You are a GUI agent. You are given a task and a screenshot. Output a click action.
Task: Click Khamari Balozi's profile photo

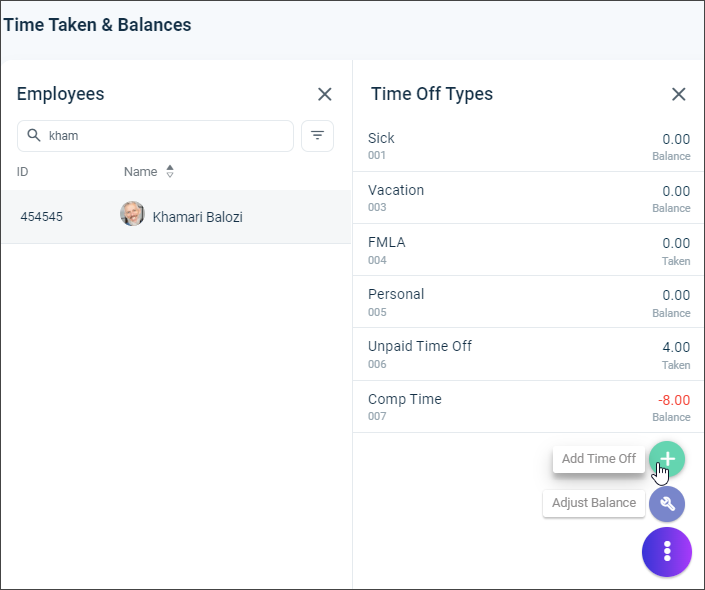[x=132, y=214]
